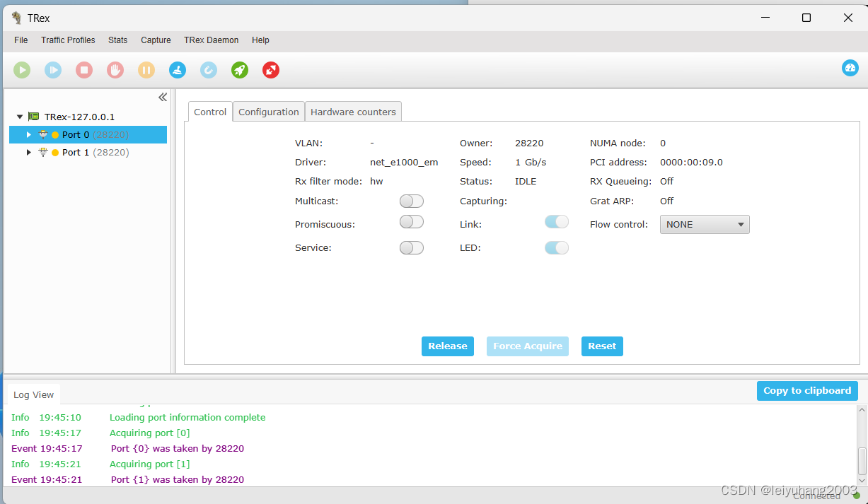Viewport: 868px width, 504px height.
Task: Disable the Link toggle
Action: [x=557, y=221]
